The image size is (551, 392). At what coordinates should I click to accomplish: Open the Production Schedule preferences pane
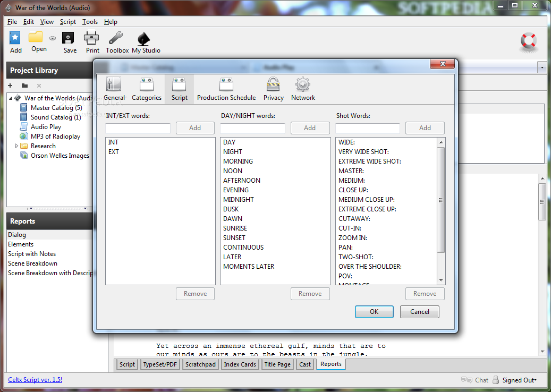click(226, 89)
